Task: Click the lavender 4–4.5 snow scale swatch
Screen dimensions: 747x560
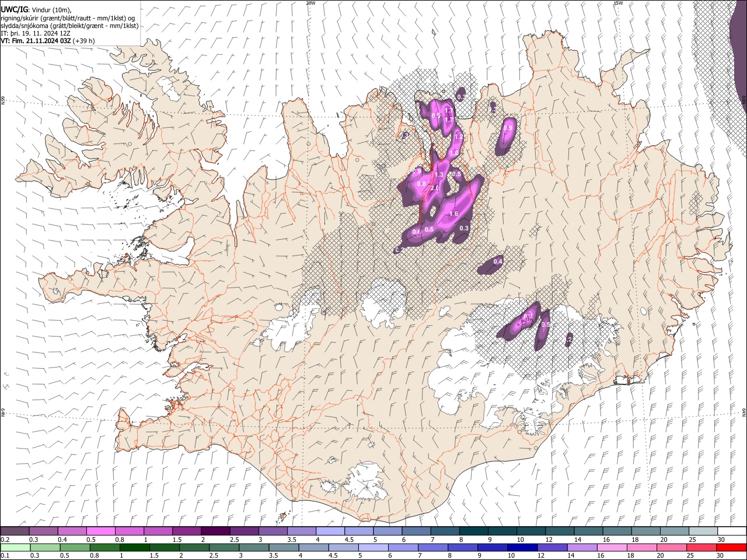Action: pos(330,531)
